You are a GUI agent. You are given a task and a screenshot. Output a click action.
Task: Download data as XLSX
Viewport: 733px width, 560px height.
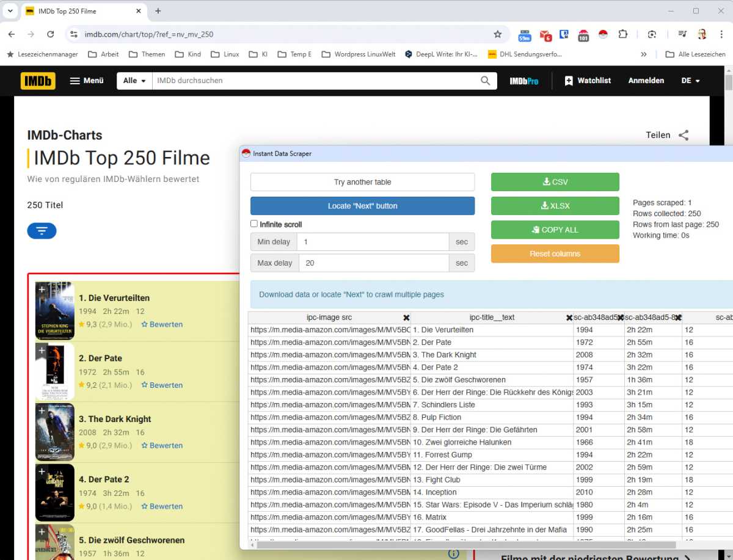tap(555, 206)
